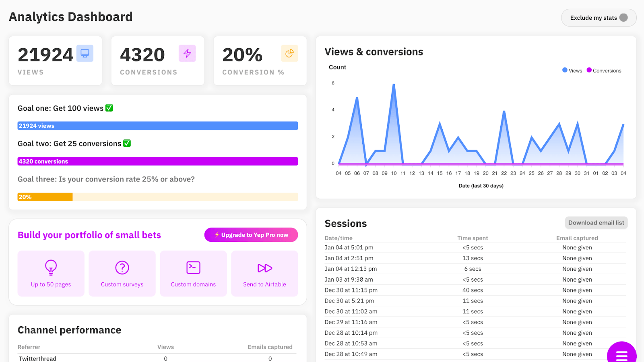The width and height of the screenshot is (644, 362).
Task: Click the orange 20% conversion rate bar
Action: pyautogui.click(x=45, y=197)
